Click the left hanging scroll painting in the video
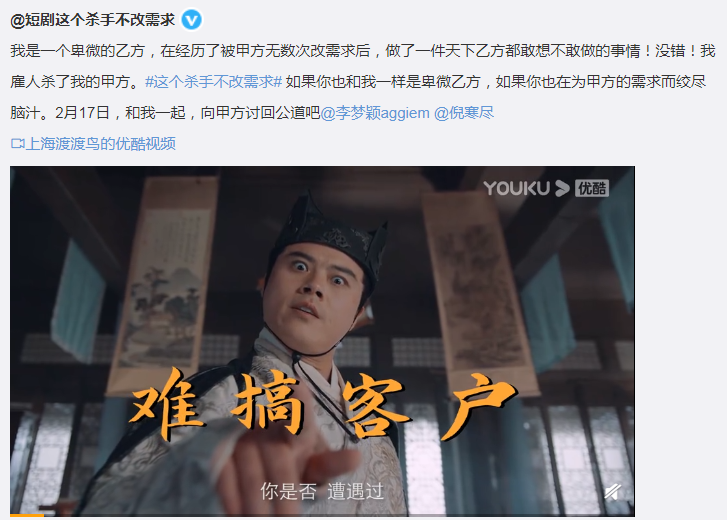Image resolution: width=727 pixels, height=520 pixels. [162, 283]
